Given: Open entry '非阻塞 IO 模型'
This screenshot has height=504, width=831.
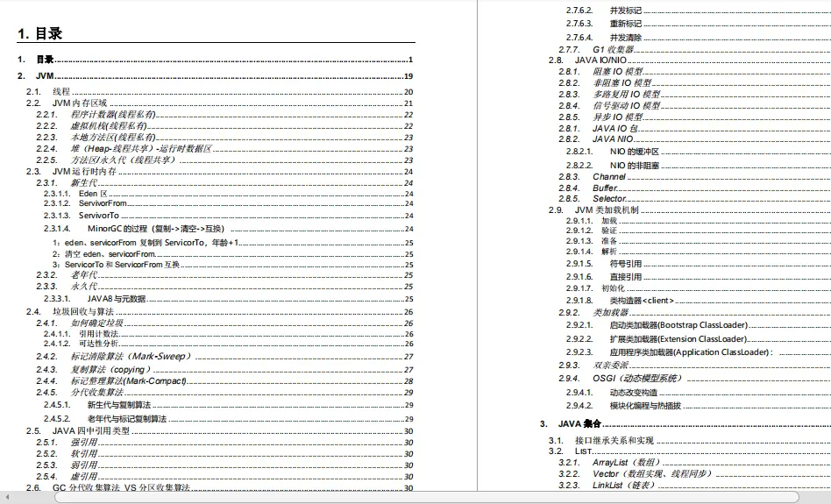Looking at the screenshot, I should tap(694, 83).
